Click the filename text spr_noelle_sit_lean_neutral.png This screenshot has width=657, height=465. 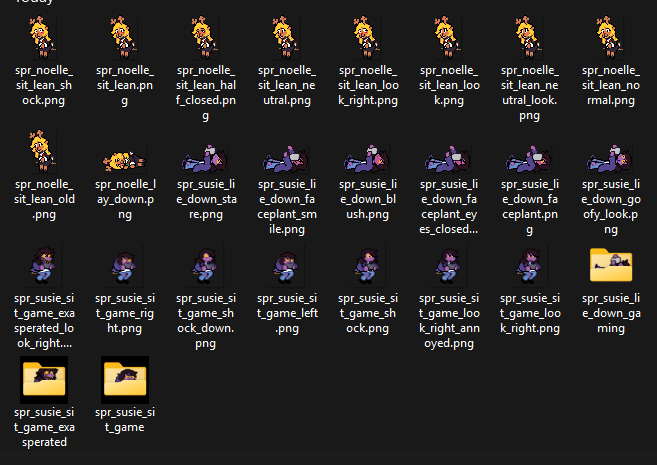tap(287, 85)
